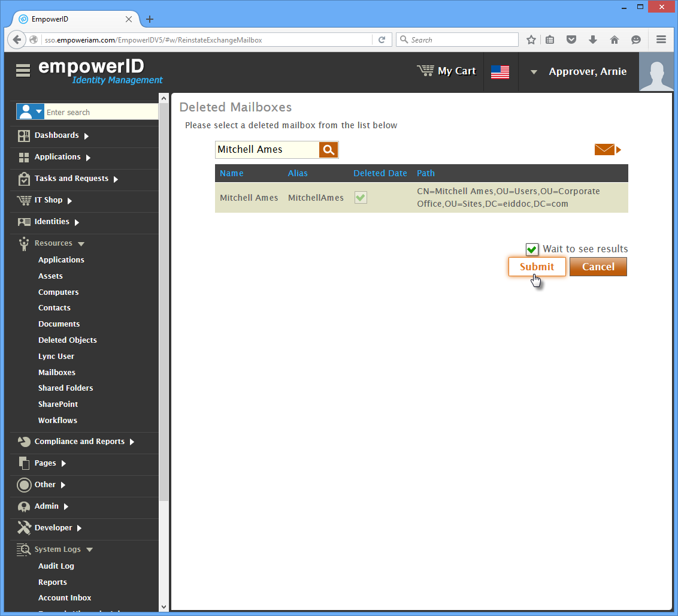678x616 pixels.
Task: Click the Firefox home icon
Action: pyautogui.click(x=614, y=40)
